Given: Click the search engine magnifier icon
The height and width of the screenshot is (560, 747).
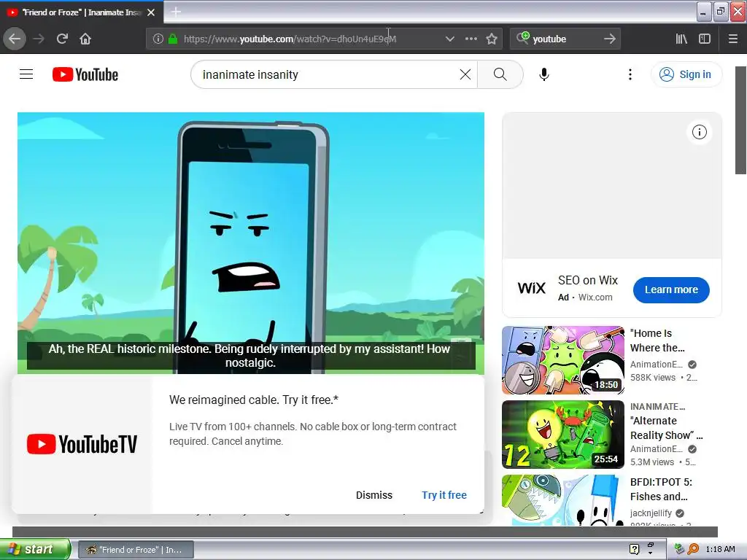Looking at the screenshot, I should point(522,38).
